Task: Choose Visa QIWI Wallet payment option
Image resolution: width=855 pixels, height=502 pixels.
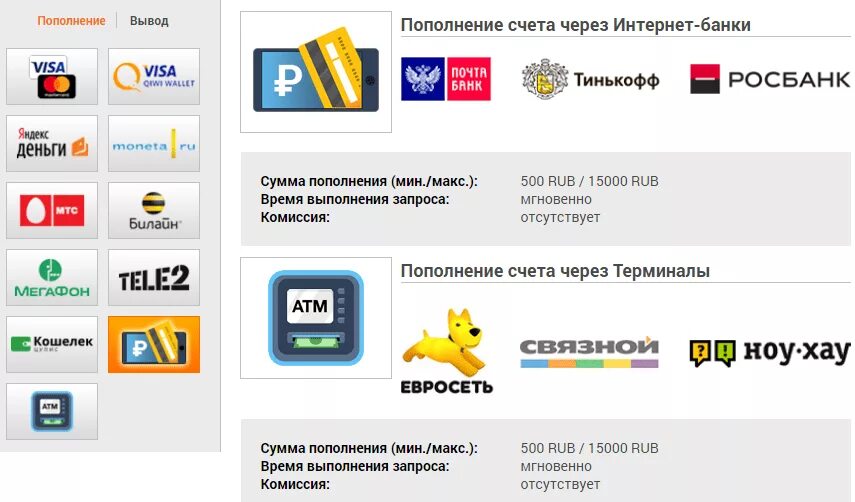Action: 154,76
